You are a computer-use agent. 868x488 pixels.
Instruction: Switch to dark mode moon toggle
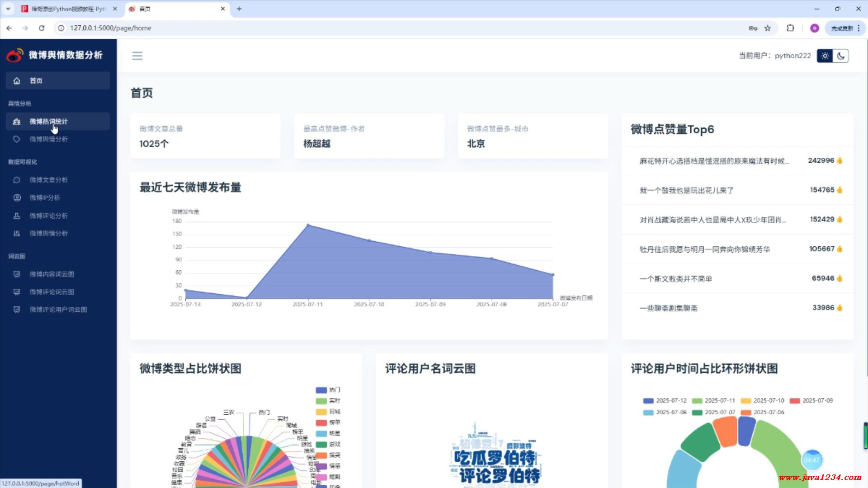[x=841, y=56]
